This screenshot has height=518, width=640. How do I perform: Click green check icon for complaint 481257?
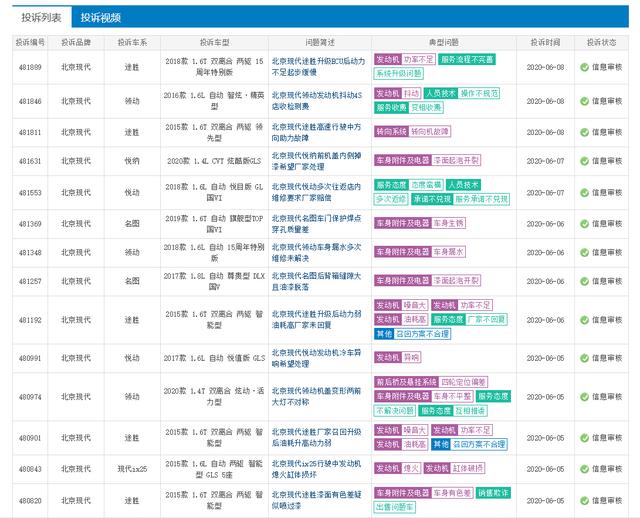[x=584, y=281]
